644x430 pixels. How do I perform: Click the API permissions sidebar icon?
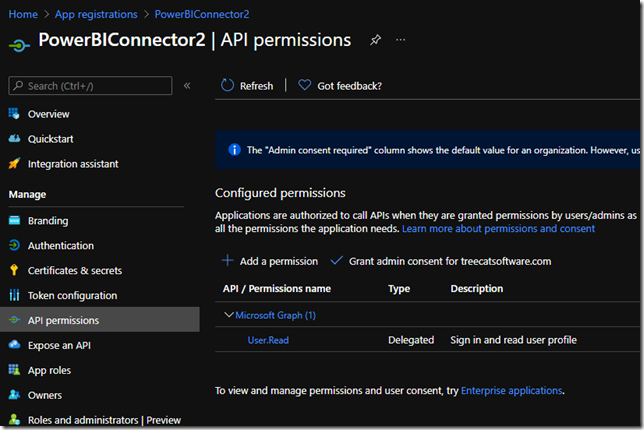[14, 320]
